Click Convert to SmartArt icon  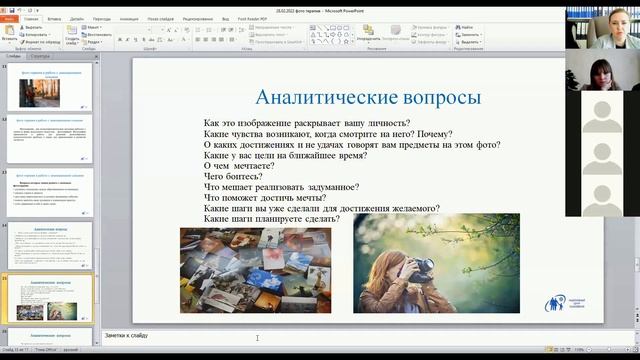click(x=251, y=42)
